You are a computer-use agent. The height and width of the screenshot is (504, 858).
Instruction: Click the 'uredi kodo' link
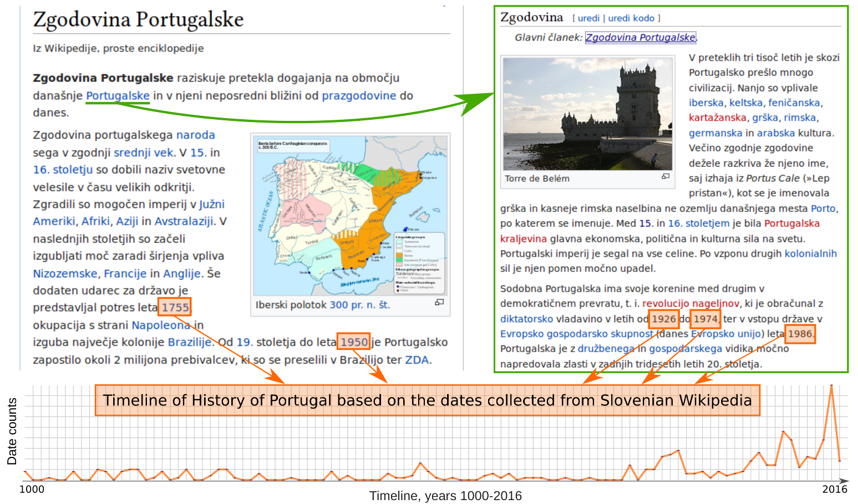[x=631, y=18]
